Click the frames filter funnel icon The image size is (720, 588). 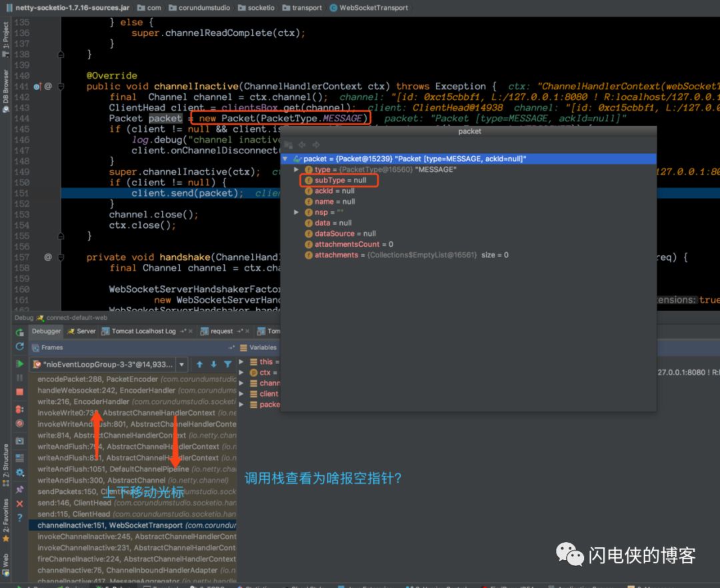pyautogui.click(x=228, y=365)
